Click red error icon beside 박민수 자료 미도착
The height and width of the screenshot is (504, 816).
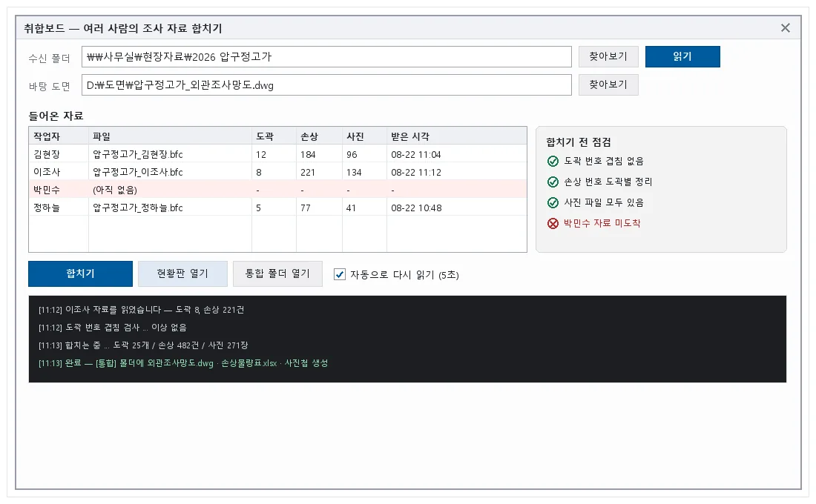pos(553,224)
